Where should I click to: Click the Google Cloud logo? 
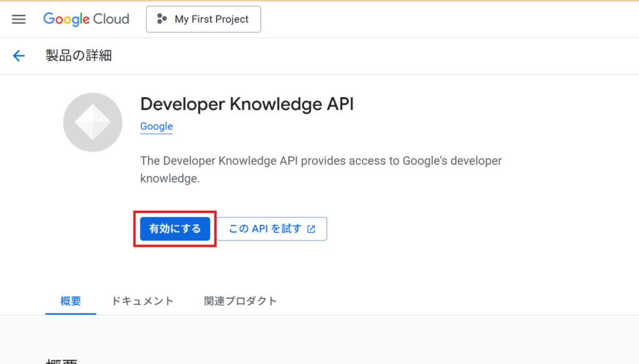86,19
